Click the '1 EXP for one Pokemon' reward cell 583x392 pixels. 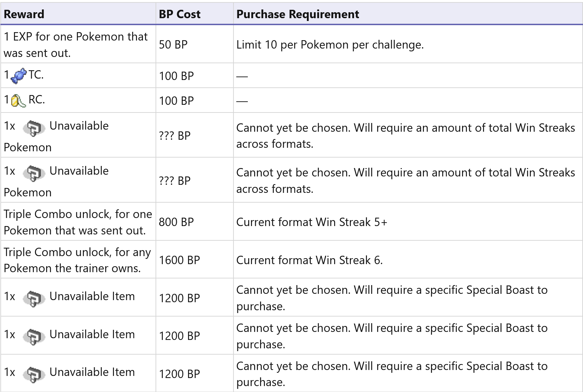click(x=75, y=45)
